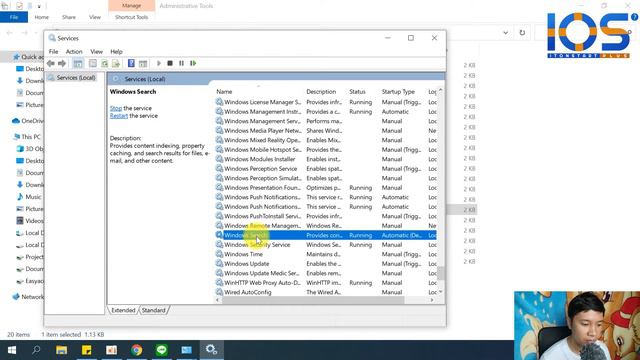Sort by the Startup Type column header

[x=398, y=92]
